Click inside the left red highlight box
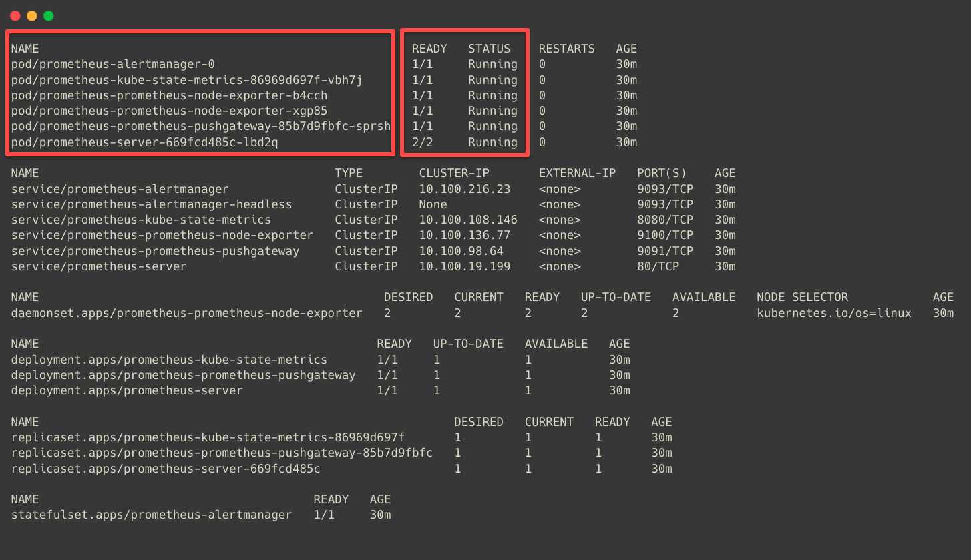The height and width of the screenshot is (560, 971). pos(200,93)
